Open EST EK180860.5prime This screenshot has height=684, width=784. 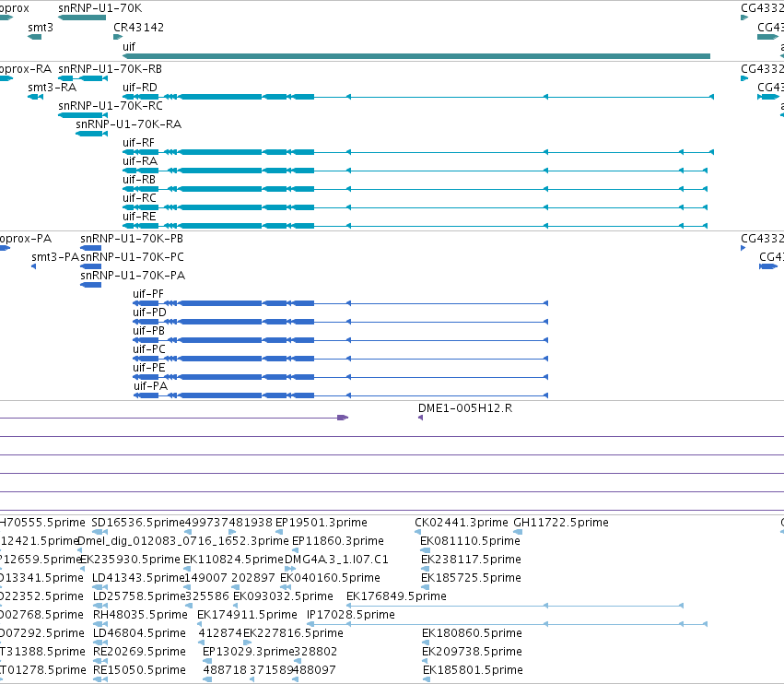[x=472, y=633]
